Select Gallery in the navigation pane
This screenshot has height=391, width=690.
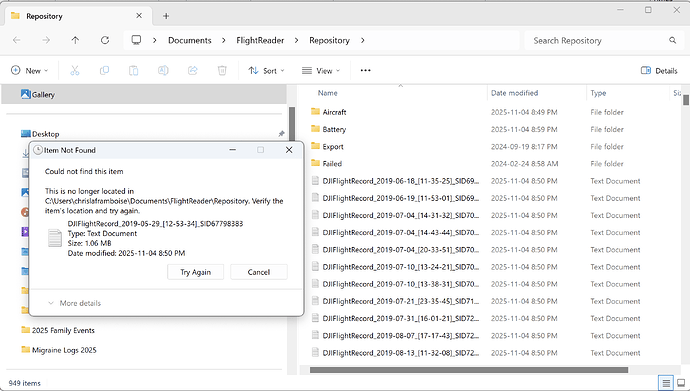(144, 95)
